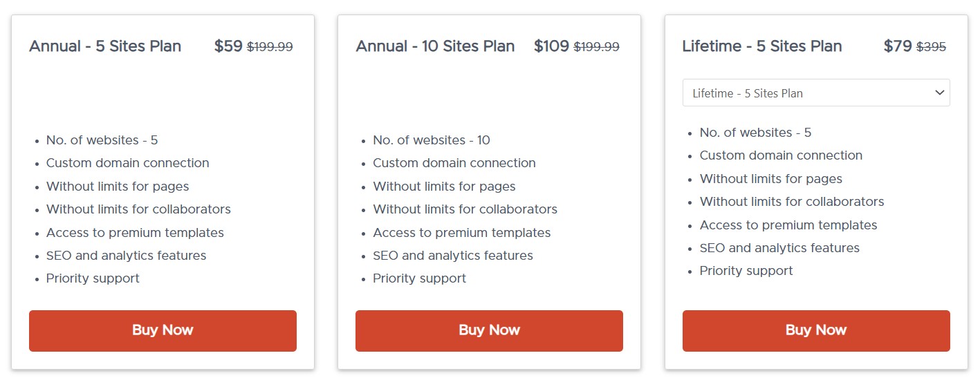Image resolution: width=980 pixels, height=380 pixels.
Task: Click Buy Now for Lifetime 5 Sites Plan
Action: (816, 331)
